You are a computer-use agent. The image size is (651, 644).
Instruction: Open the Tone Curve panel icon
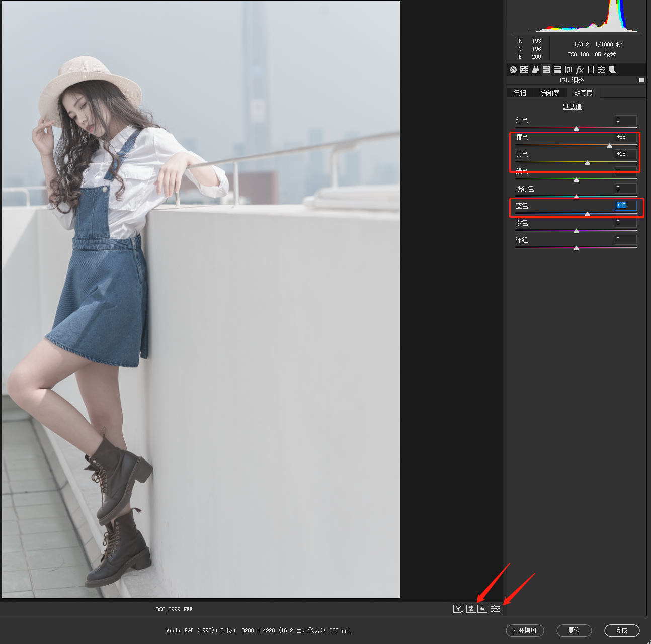[x=524, y=70]
